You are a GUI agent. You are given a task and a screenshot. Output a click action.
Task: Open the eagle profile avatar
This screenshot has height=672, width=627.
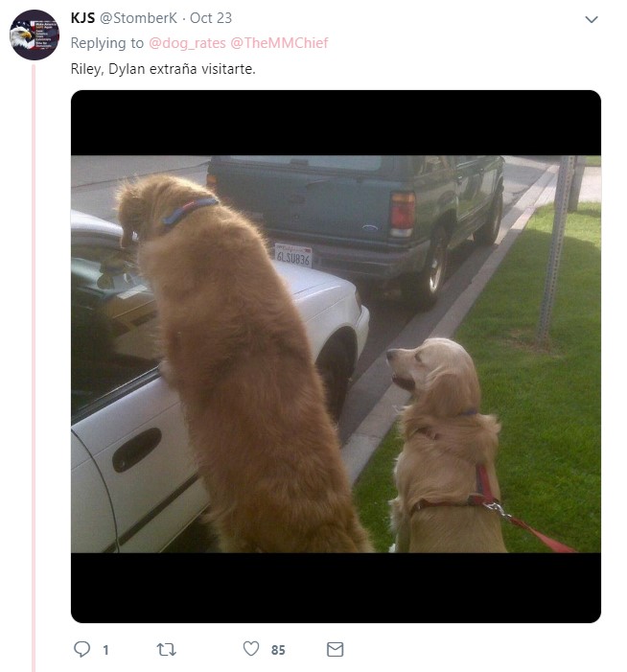pyautogui.click(x=35, y=35)
